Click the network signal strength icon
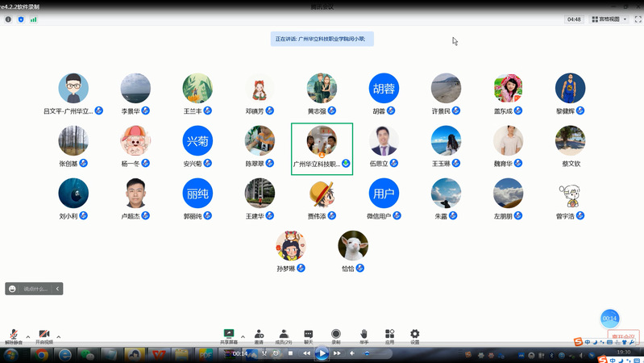Screen dimensions: 644x363 [33, 19]
